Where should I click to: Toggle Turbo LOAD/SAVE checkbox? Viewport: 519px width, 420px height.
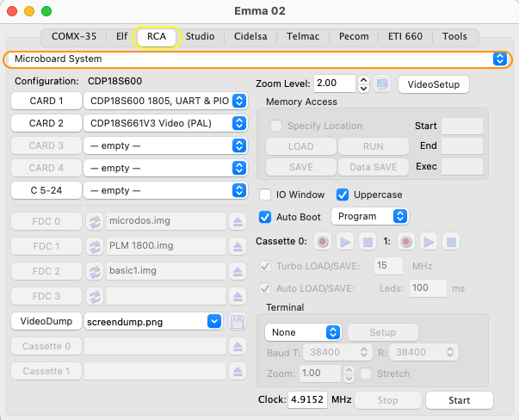click(x=265, y=266)
